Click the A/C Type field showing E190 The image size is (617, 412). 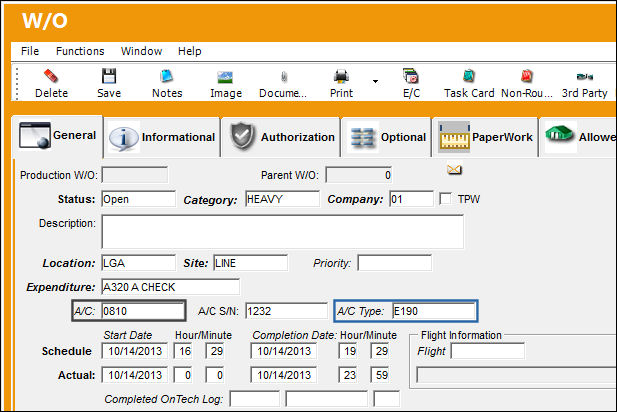[434, 311]
